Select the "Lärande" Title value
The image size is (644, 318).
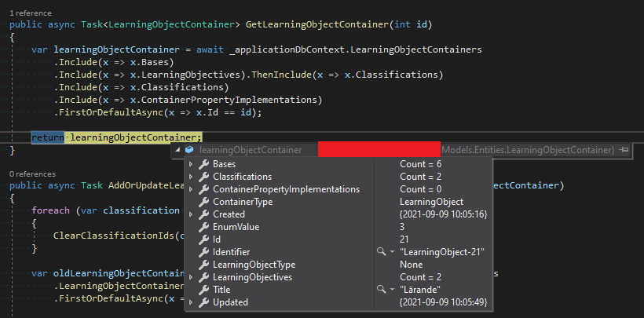tap(420, 290)
